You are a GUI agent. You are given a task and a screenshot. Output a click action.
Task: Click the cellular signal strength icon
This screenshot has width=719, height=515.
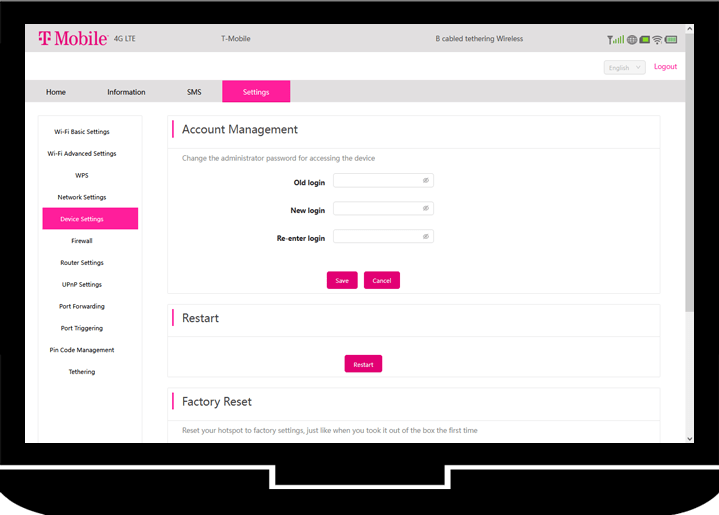coord(615,40)
